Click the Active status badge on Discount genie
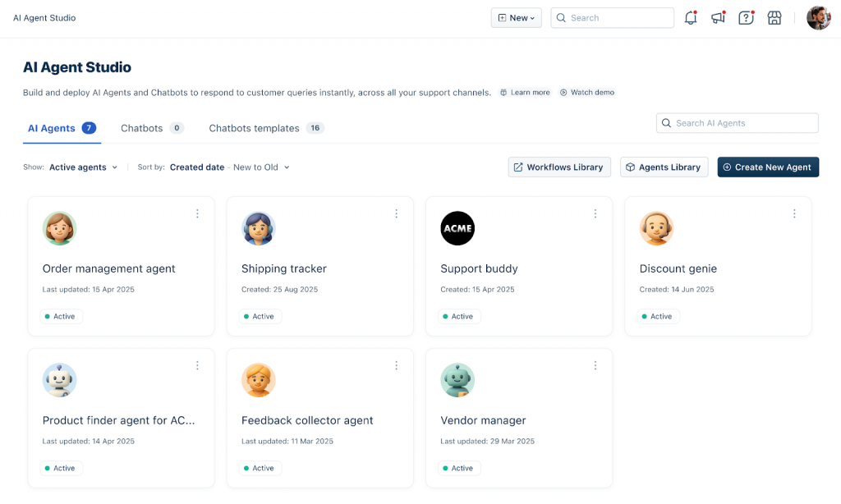841x504 pixels. click(657, 316)
